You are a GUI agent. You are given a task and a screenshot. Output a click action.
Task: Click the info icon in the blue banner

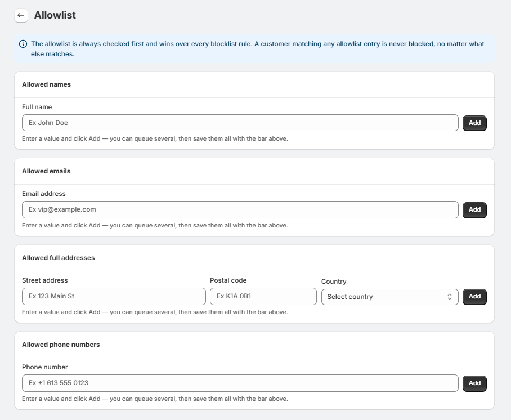23,44
